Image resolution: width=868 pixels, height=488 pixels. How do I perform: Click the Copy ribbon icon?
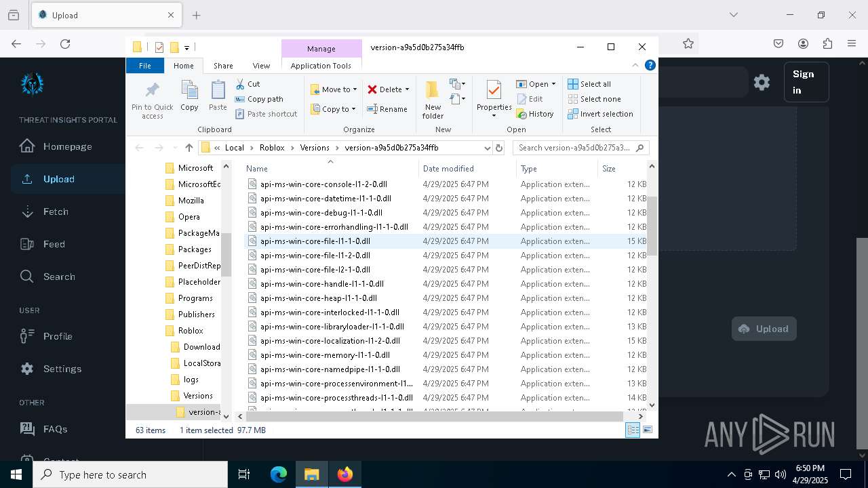click(189, 96)
